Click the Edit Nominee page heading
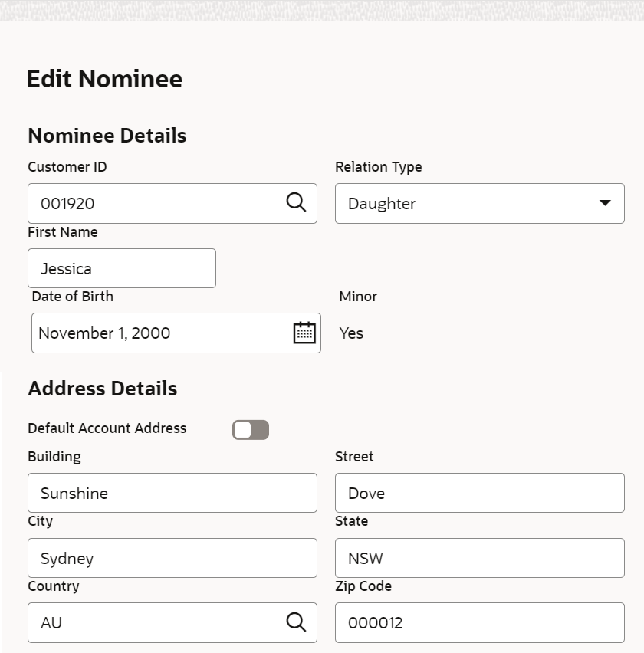This screenshot has width=644, height=653. tap(104, 79)
